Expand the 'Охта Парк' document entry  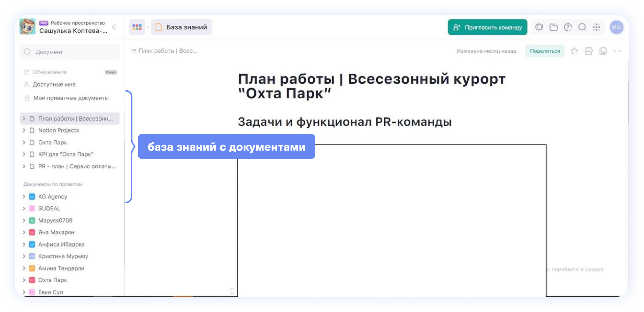point(24,142)
